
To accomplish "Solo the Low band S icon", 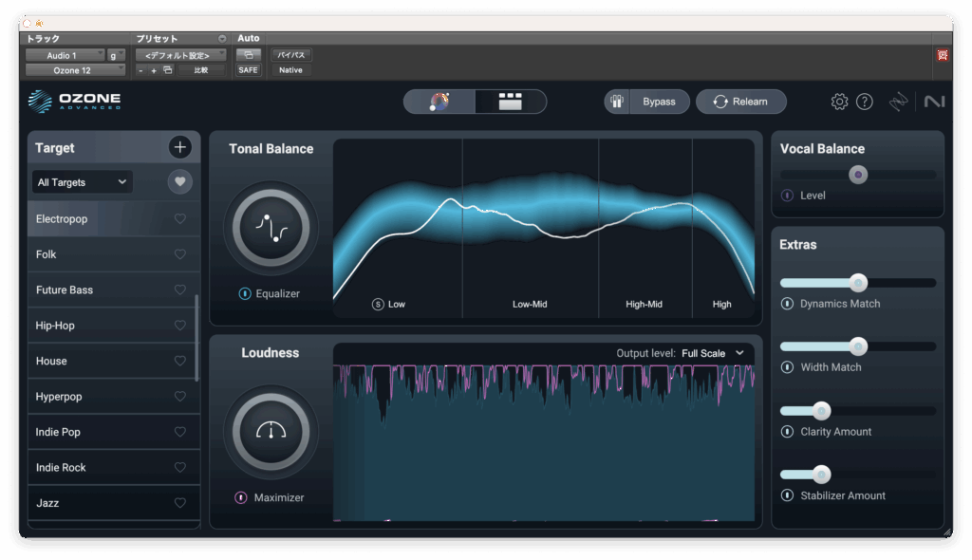I will (378, 305).
